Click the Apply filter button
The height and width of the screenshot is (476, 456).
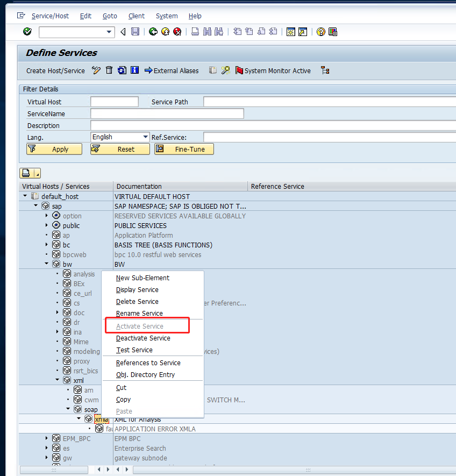pyautogui.click(x=54, y=149)
